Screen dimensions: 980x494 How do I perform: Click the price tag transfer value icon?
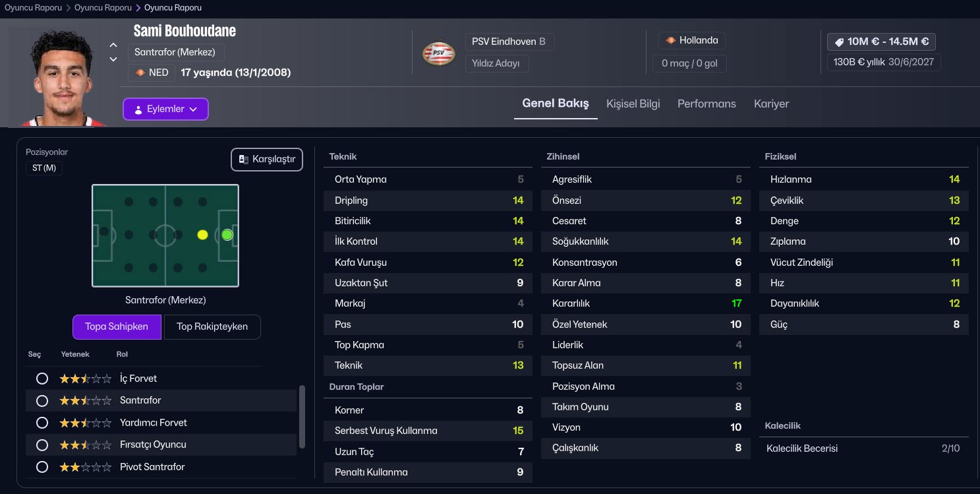click(839, 42)
